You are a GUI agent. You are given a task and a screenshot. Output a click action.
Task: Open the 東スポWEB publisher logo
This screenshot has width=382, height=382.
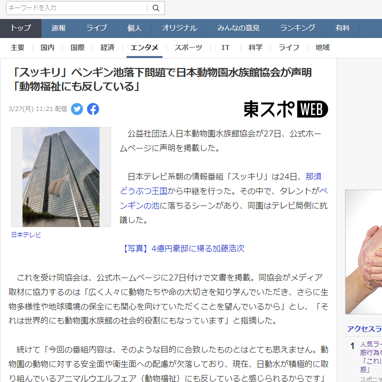[286, 109]
